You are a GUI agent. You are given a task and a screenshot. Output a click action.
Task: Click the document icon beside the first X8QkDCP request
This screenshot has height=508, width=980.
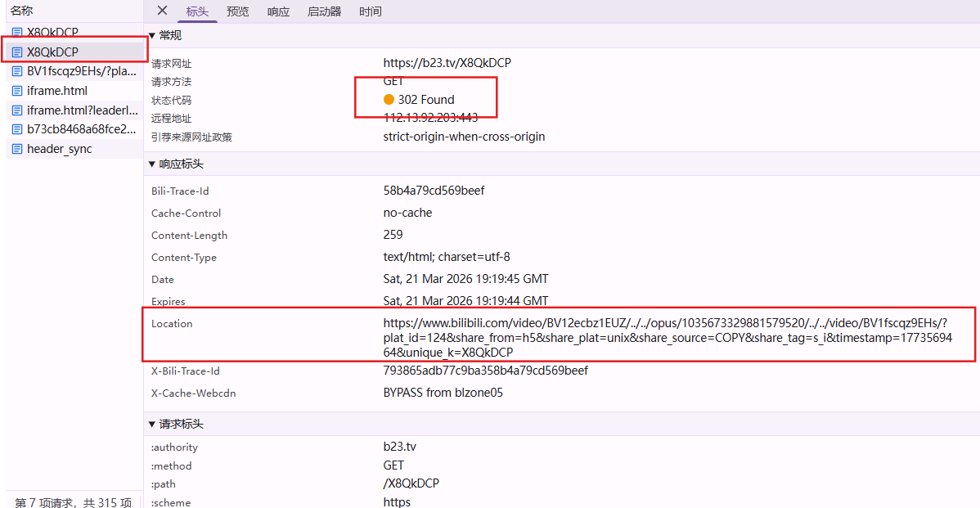[x=16, y=32]
